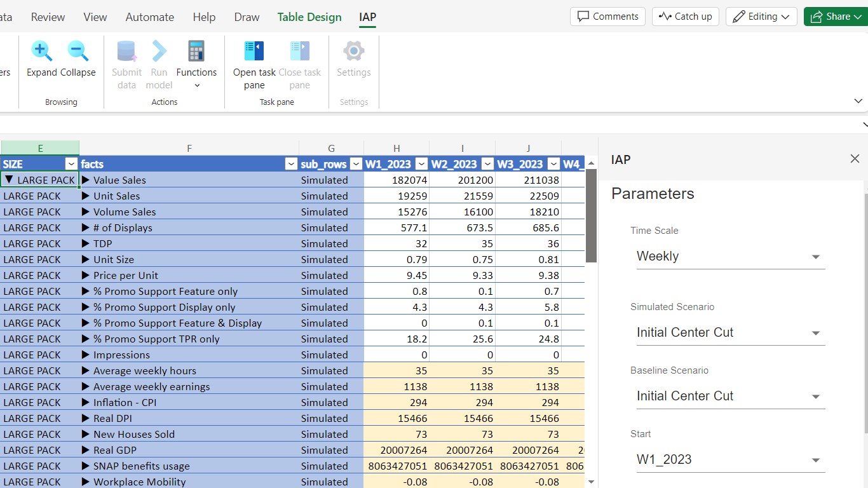Image resolution: width=868 pixels, height=488 pixels.
Task: Open the Time Scale dropdown
Action: click(x=731, y=257)
